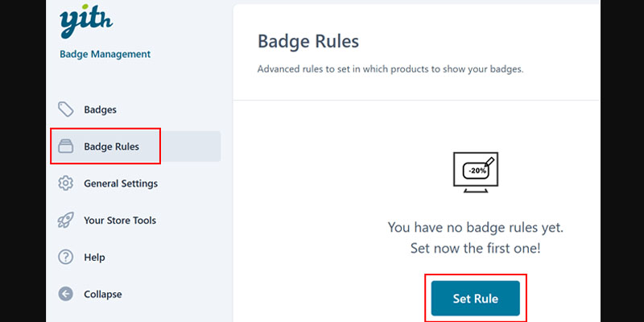Click the Badge Management title link
Screen dimensions: 644x322
pyautogui.click(x=105, y=54)
